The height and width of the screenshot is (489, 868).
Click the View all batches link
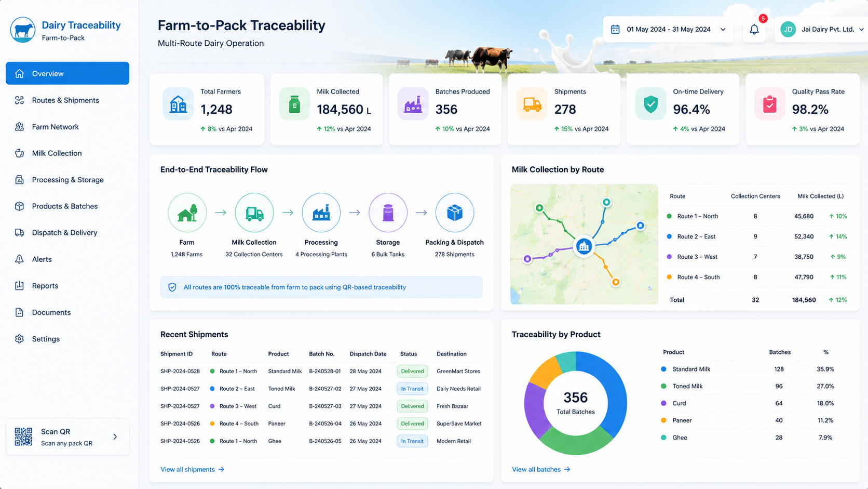click(541, 469)
